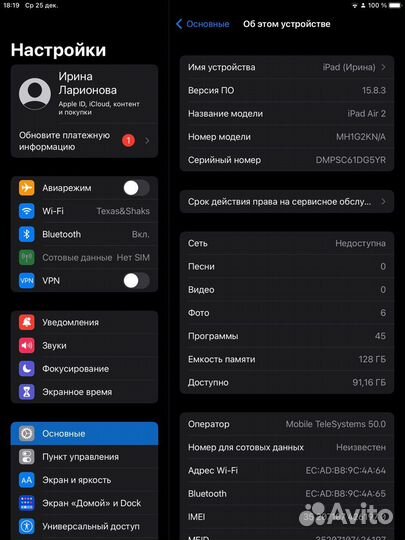Select Основные in the sidebar
This screenshot has height=540, width=405.
[84, 434]
